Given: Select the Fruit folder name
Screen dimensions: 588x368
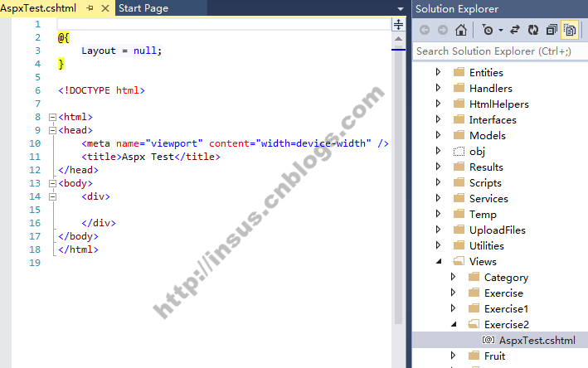Looking at the screenshot, I should [494, 356].
